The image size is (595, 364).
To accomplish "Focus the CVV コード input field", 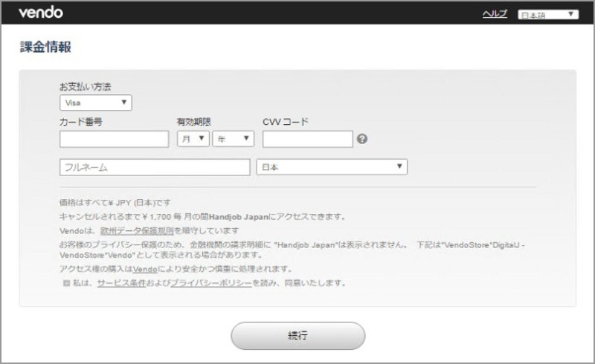I will [x=307, y=139].
